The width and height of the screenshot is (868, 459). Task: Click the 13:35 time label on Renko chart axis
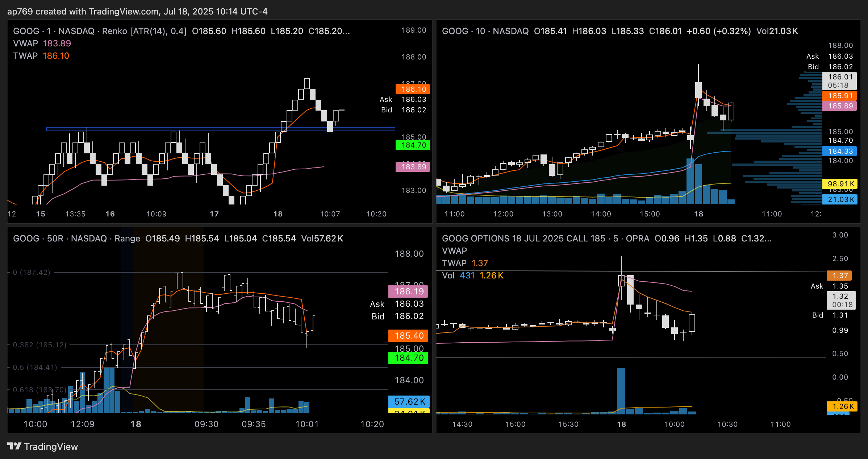tap(75, 214)
